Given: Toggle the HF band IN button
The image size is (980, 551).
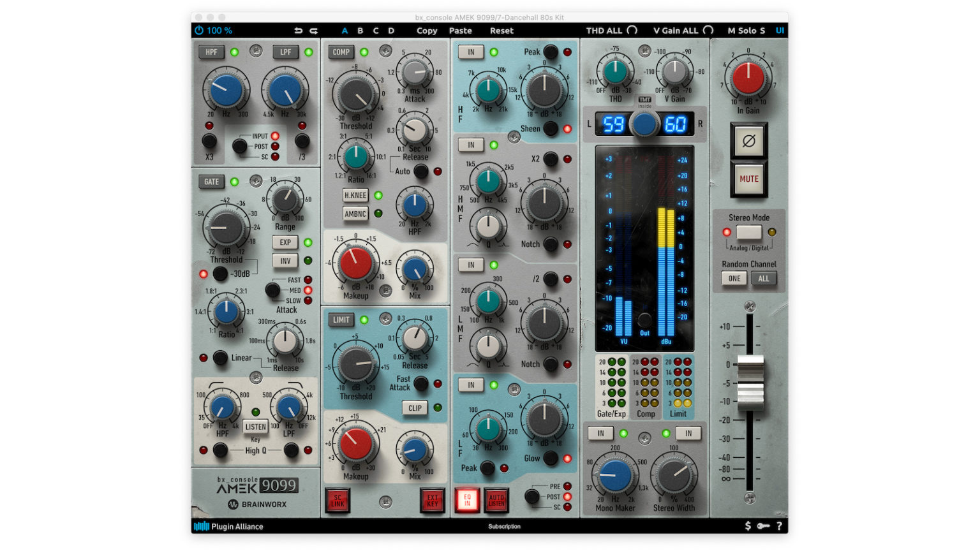Looking at the screenshot, I should (x=471, y=52).
